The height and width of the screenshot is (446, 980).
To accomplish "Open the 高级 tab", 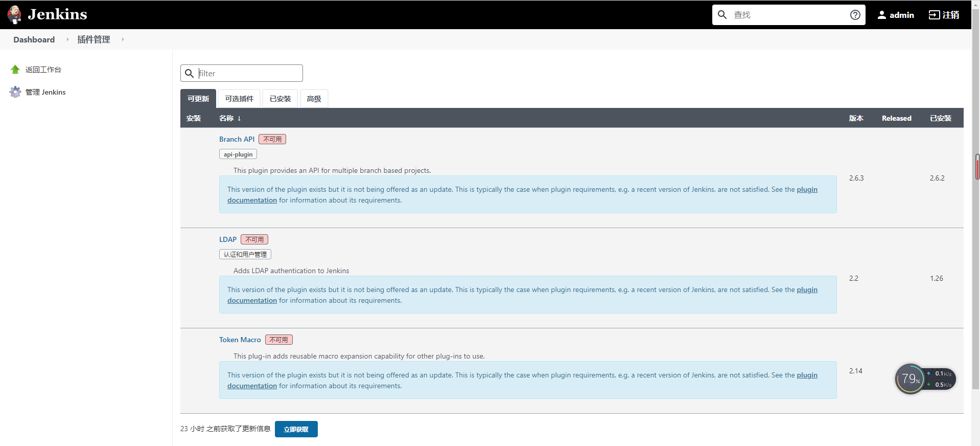I will point(314,99).
